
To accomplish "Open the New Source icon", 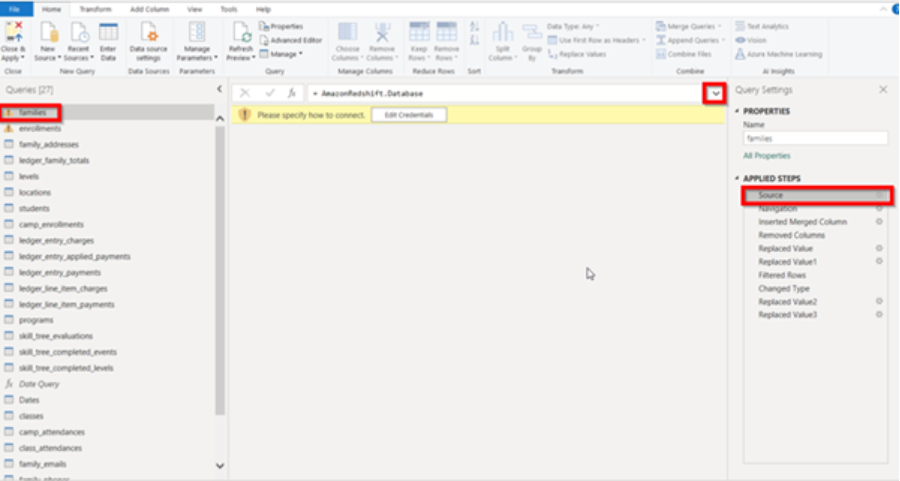I will tap(48, 32).
